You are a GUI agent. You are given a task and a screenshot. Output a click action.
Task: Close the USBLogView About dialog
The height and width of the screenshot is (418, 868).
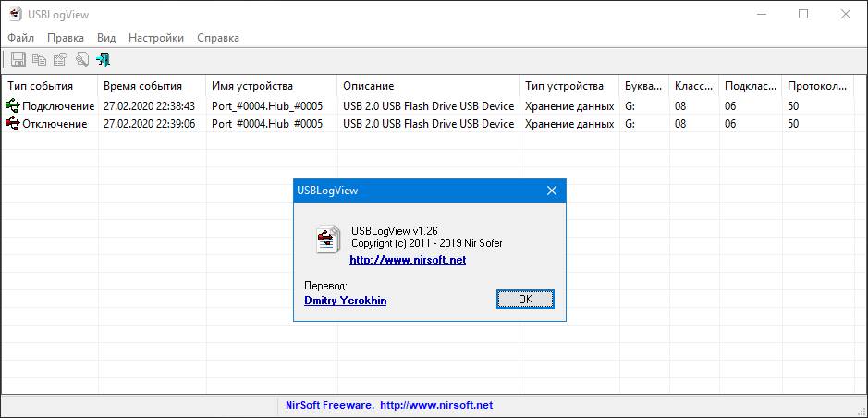551,191
